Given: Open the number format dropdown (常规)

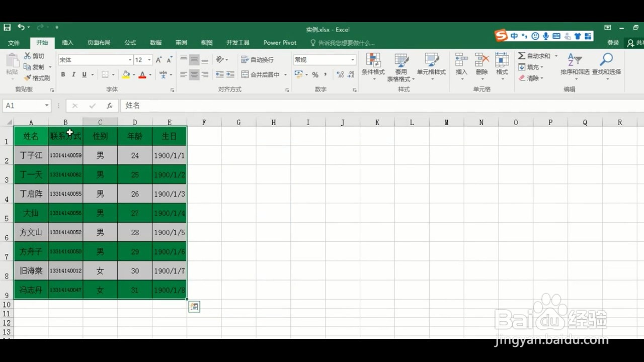Looking at the screenshot, I should pyautogui.click(x=353, y=60).
